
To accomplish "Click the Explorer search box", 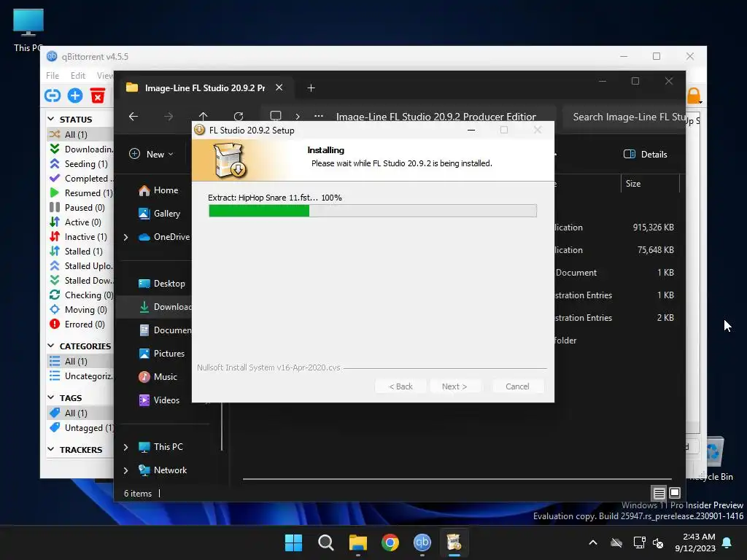I will tap(624, 117).
